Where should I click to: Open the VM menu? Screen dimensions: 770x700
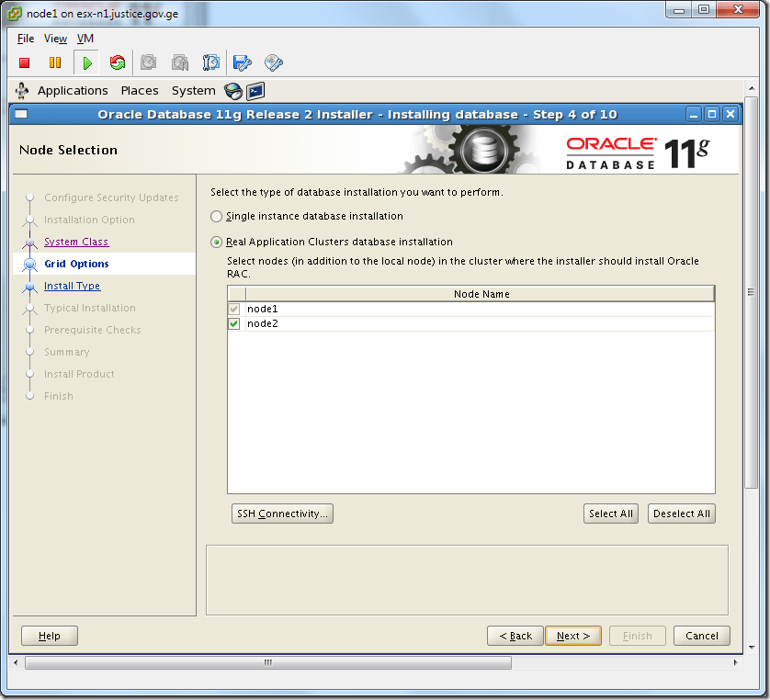(x=85, y=39)
